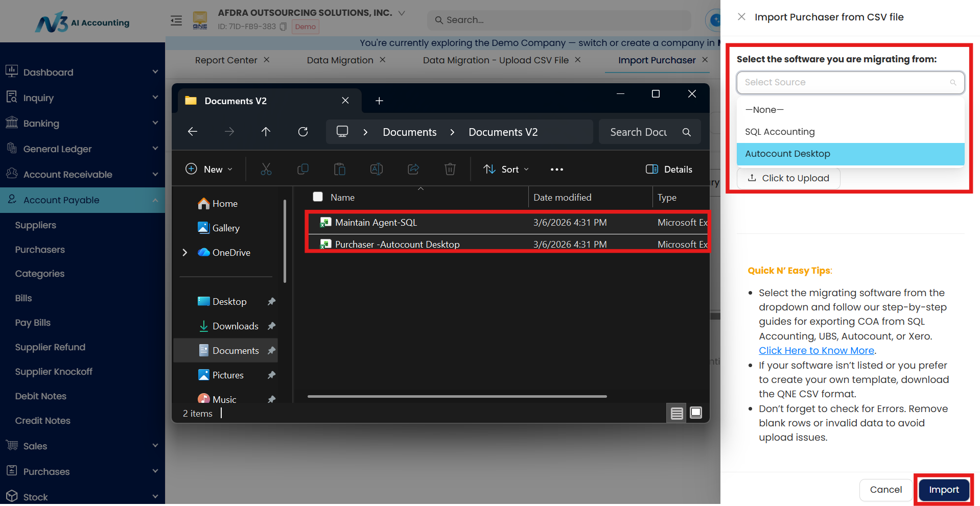Close the Documents V2 Explorer tab
Screen dimensions: 980x506
(x=345, y=101)
